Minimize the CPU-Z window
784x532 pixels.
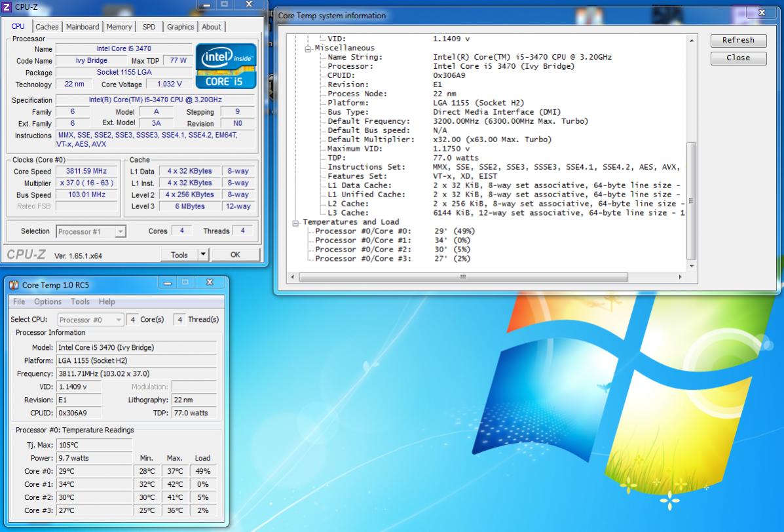click(x=206, y=5)
